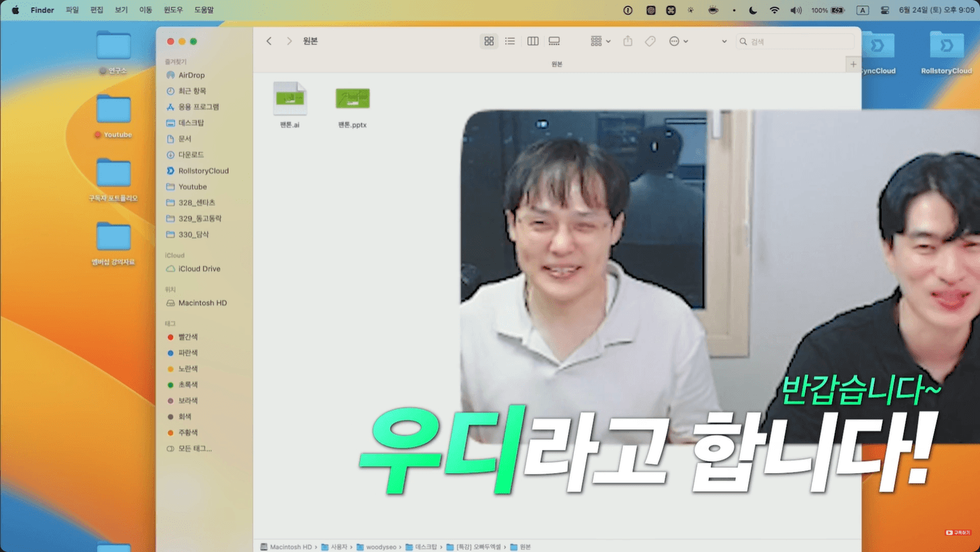Switch Finder to column view
980x552 pixels.
(533, 42)
